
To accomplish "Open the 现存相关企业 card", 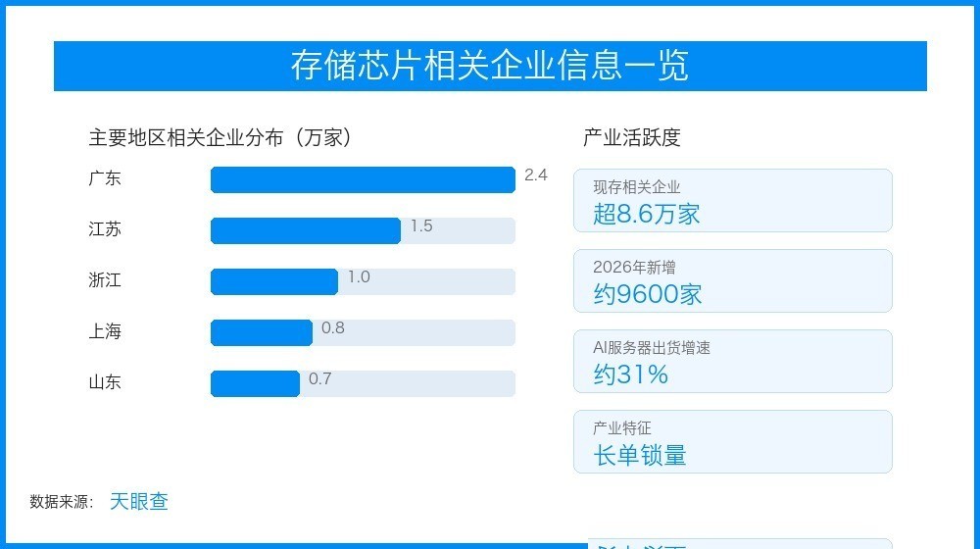I will (x=732, y=201).
